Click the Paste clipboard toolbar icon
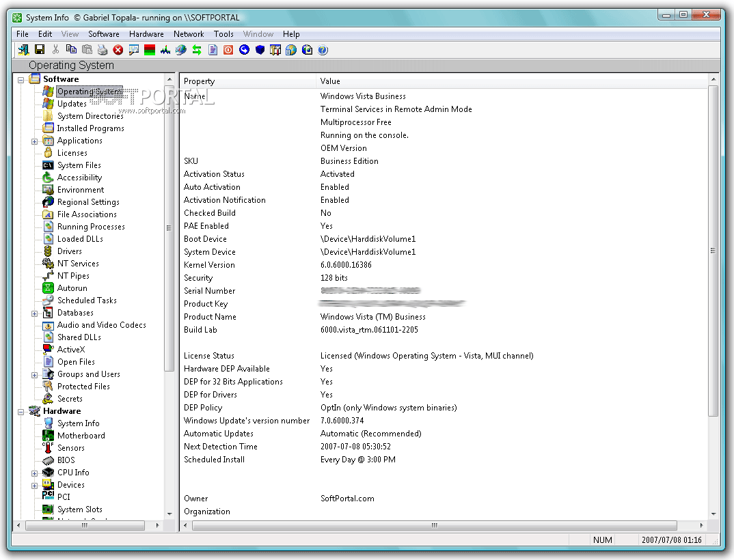The image size is (734, 560). pos(87,50)
